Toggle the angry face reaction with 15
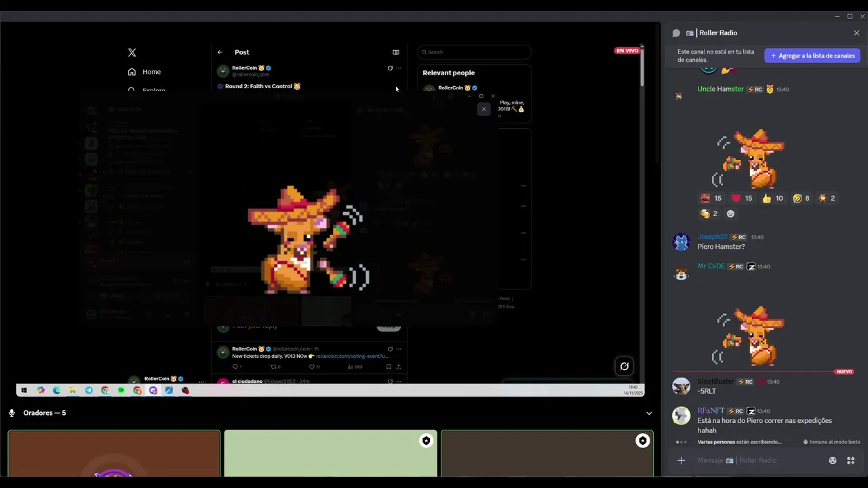 coord(711,198)
